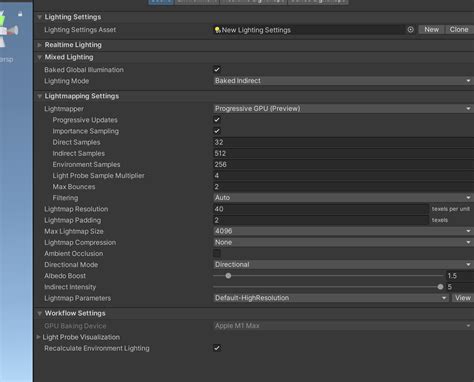Open the Max Lightmap Size dropdown
The width and height of the screenshot is (474, 382).
pos(343,231)
